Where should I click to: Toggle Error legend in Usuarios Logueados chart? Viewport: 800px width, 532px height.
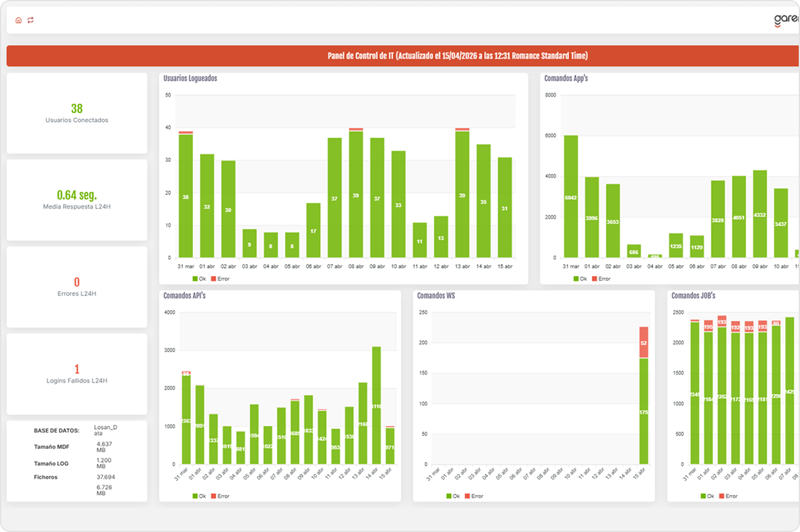[x=220, y=278]
